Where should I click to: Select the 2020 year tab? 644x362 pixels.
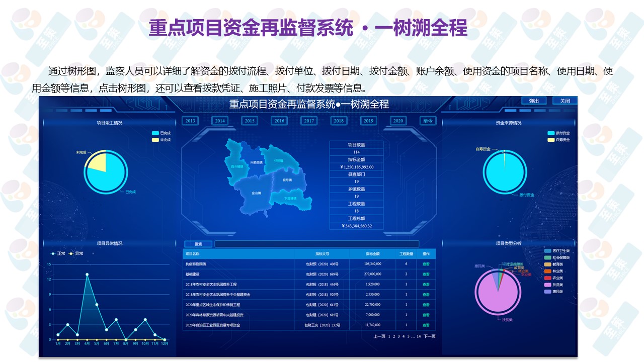(x=398, y=121)
